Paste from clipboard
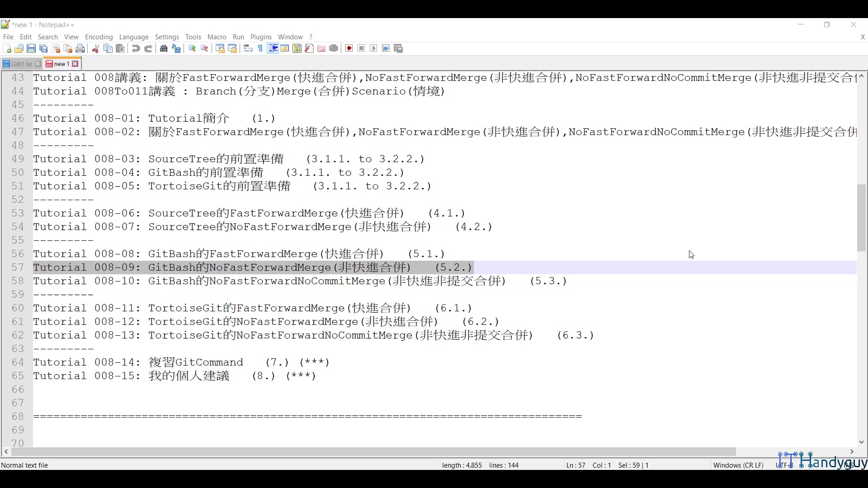The width and height of the screenshot is (868, 488). [120, 48]
